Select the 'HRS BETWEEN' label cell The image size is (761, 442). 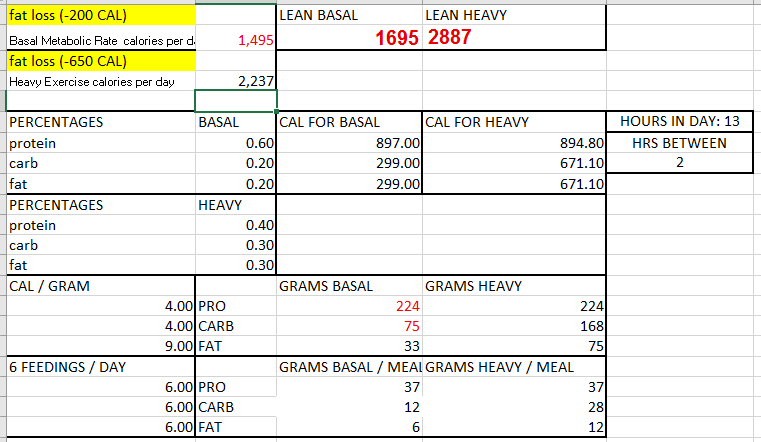680,143
